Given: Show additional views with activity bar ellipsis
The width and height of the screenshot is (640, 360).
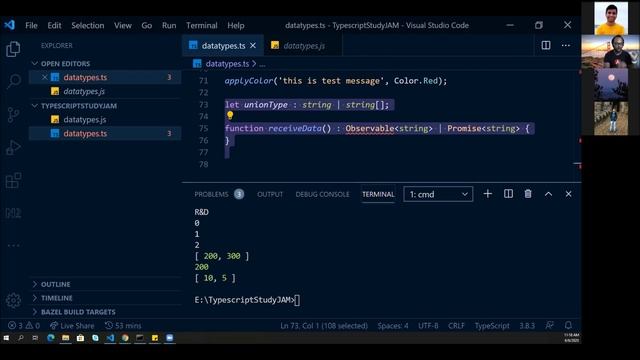Looking at the screenshot, I should pos(13,245).
